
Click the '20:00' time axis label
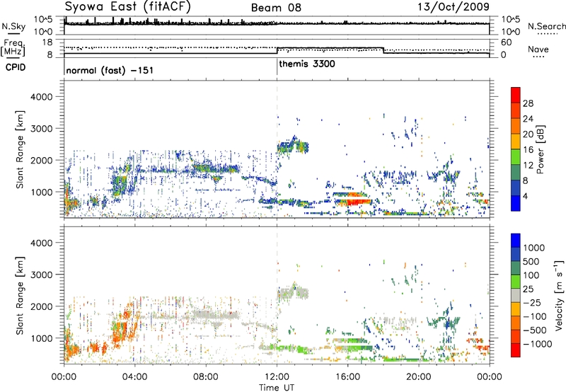[419, 377]
